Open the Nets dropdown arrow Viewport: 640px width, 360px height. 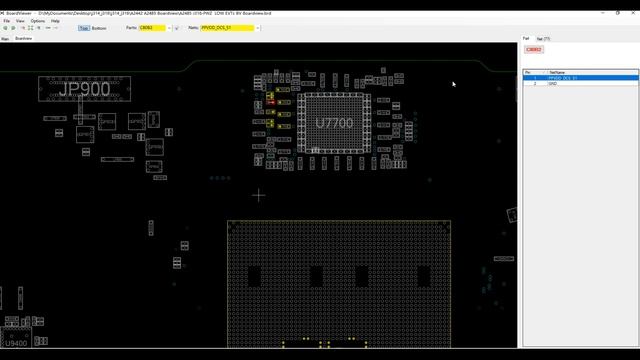point(258,28)
